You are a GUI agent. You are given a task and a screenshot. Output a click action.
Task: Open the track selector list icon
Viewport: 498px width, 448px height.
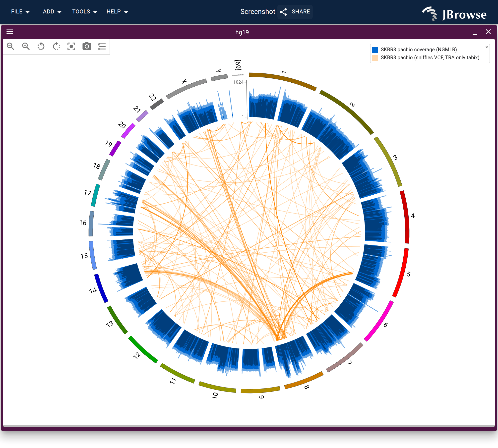(x=102, y=46)
